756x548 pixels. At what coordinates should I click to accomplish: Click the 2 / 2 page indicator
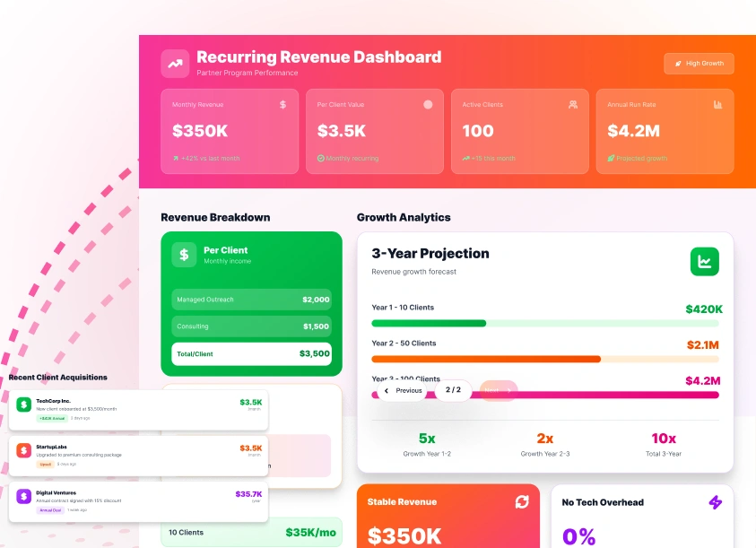click(x=453, y=390)
